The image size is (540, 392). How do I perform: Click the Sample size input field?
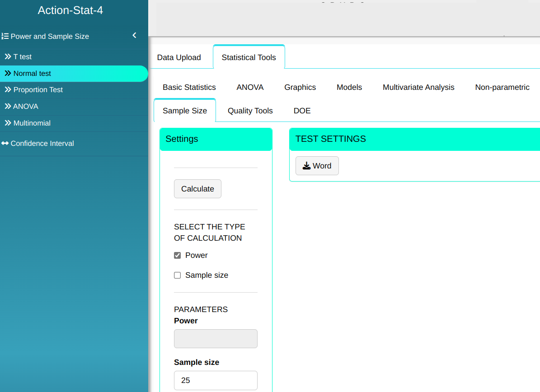coord(216,380)
